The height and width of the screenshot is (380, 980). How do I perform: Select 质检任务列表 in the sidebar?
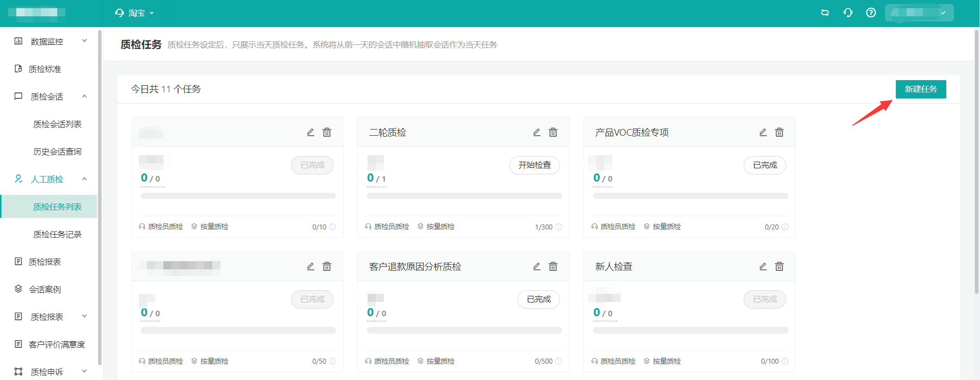click(49, 207)
